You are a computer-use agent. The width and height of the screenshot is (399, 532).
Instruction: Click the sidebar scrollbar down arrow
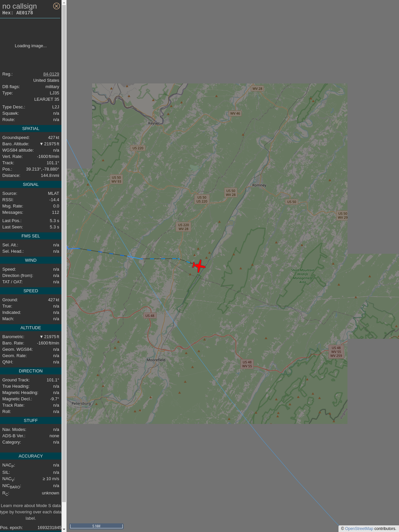click(64, 529)
